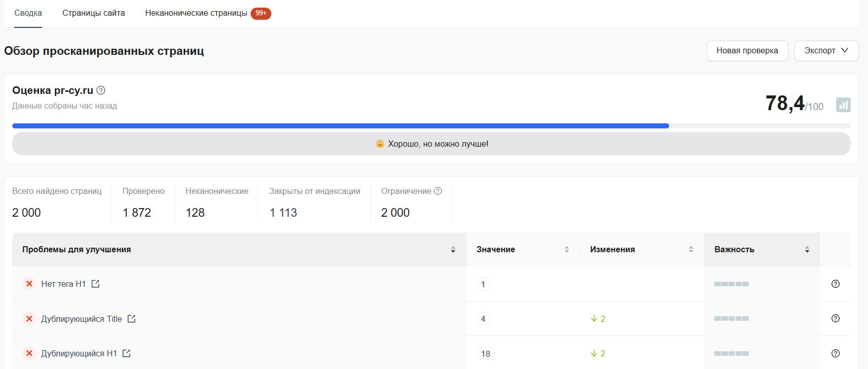Click change ↓2 in Дублирующийся Title row
The width and height of the screenshot is (868, 369).
[598, 319]
